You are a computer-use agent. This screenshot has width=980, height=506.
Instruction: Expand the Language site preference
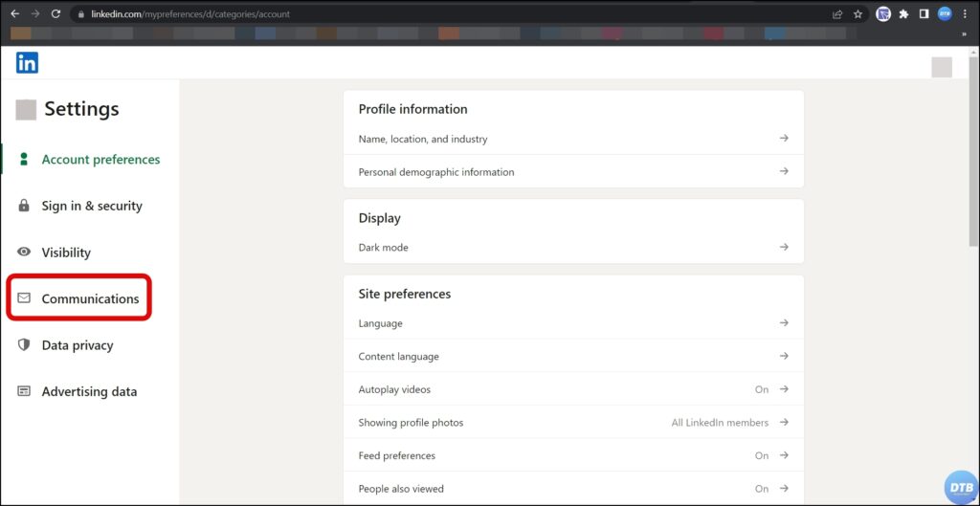[x=572, y=323]
